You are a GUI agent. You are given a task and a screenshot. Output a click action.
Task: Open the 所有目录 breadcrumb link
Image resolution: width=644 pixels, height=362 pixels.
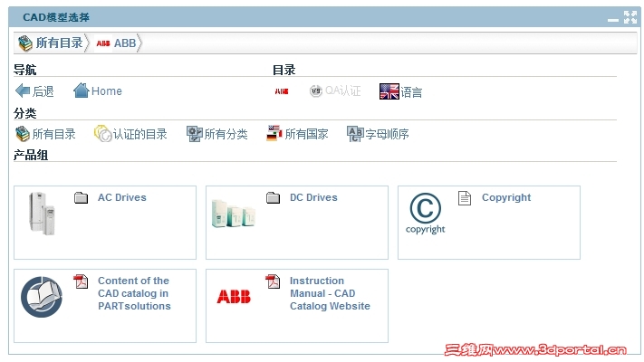(x=59, y=43)
